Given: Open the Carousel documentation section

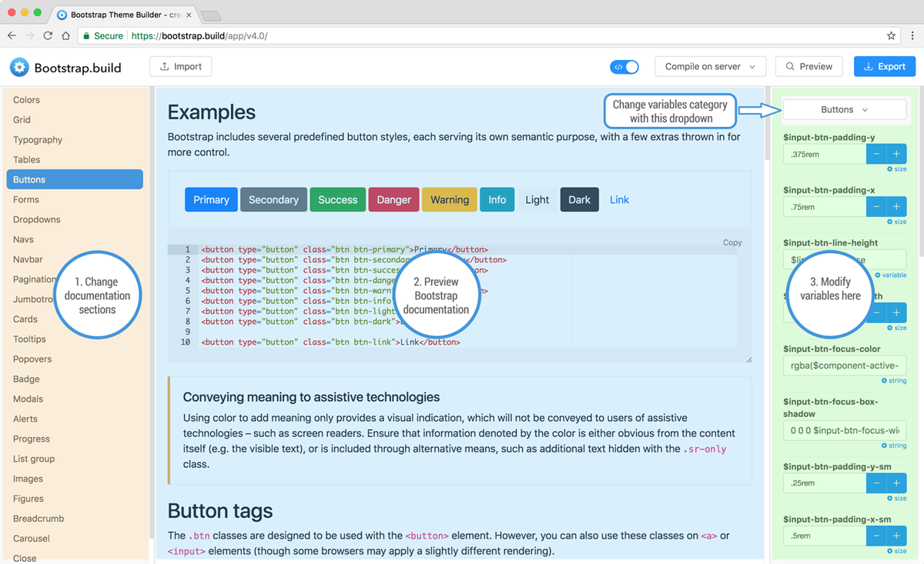Looking at the screenshot, I should [x=32, y=539].
